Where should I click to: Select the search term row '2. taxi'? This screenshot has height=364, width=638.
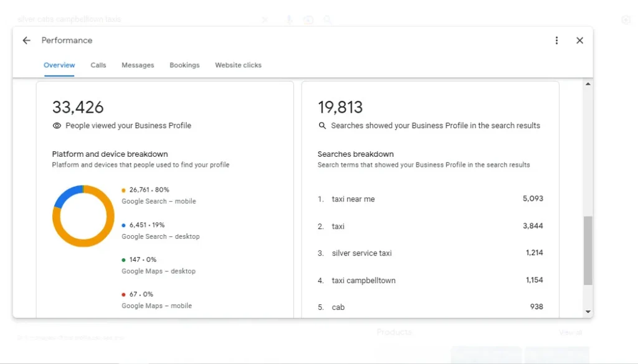431,226
